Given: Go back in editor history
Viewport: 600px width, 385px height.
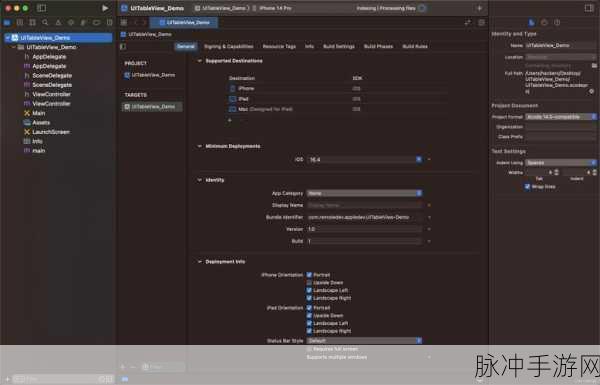Looking at the screenshot, I should (x=135, y=23).
